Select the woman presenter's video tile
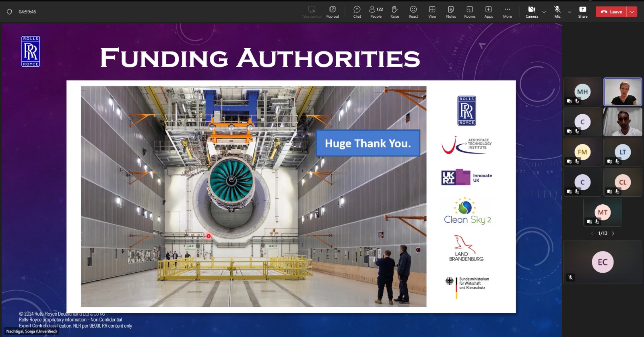 click(x=623, y=92)
